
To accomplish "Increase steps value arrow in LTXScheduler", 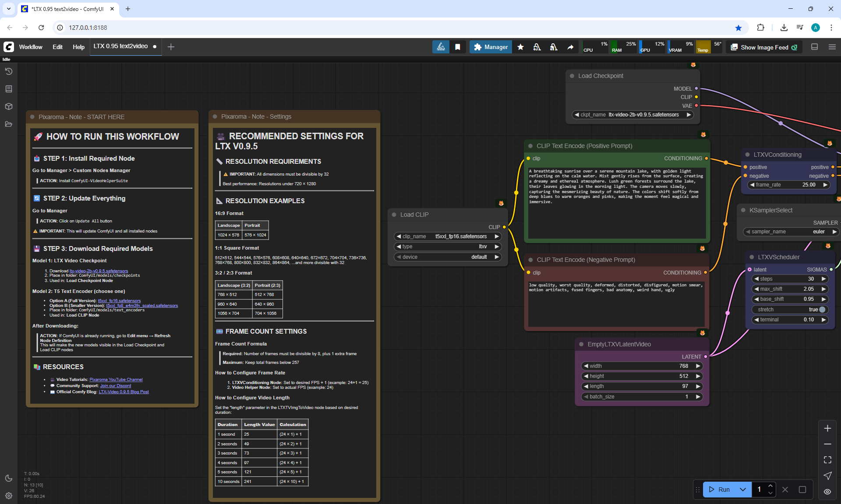I will (x=824, y=279).
